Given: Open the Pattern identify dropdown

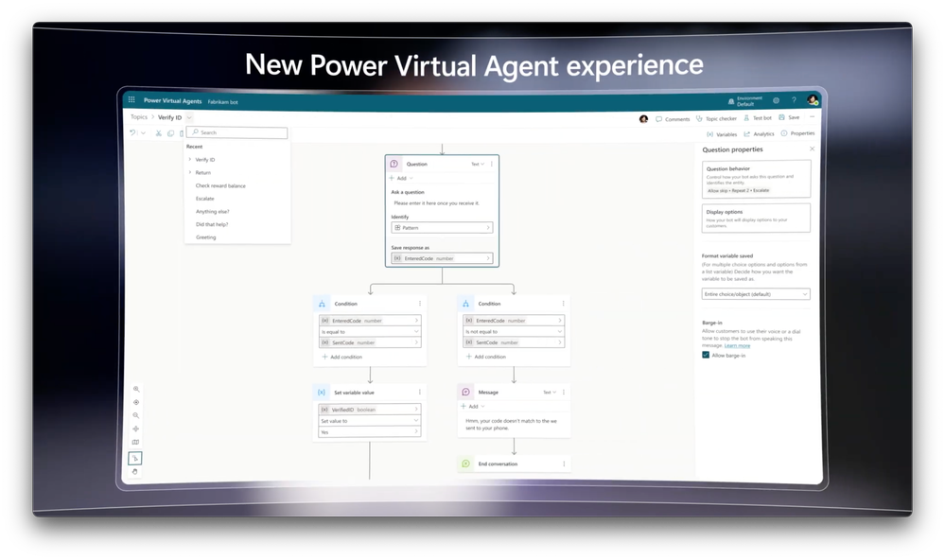Looking at the screenshot, I should (x=443, y=228).
